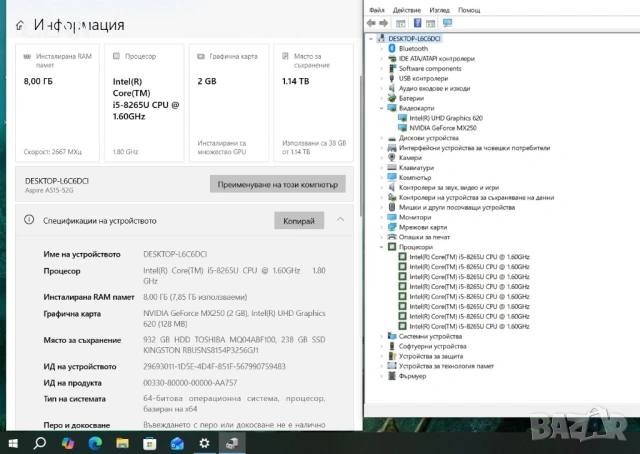640x454 pixels.
Task: Collapse the Процесори category
Action: click(382, 247)
